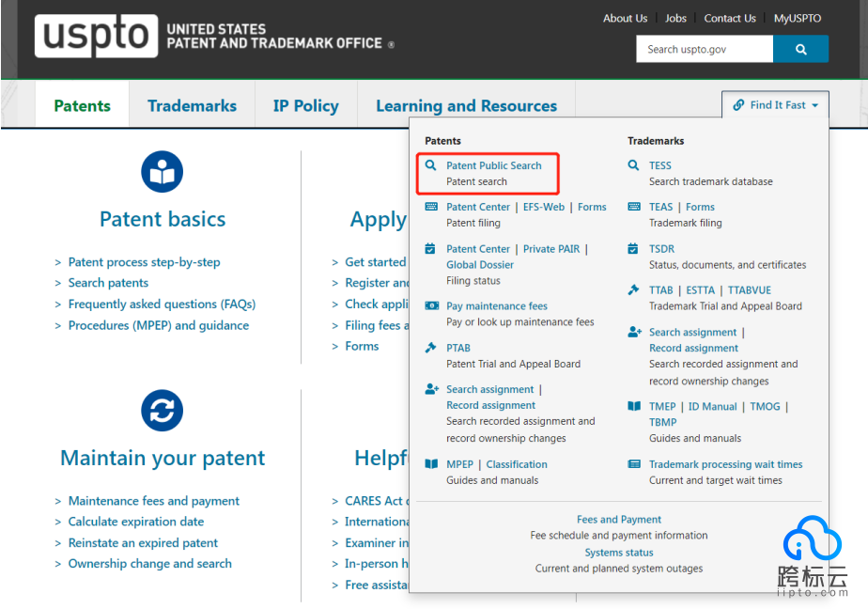Open Procedures (MPEP) and guidance link
This screenshot has height=609, width=868.
[x=159, y=325]
